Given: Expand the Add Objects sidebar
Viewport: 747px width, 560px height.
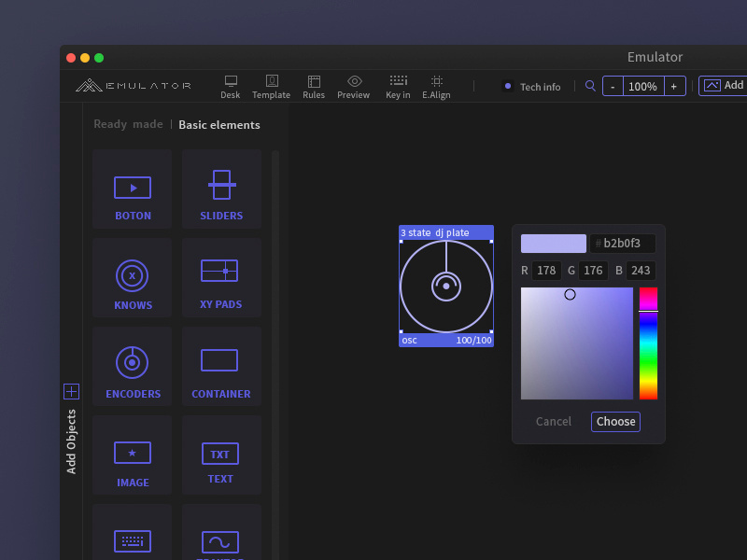Looking at the screenshot, I should 72,392.
